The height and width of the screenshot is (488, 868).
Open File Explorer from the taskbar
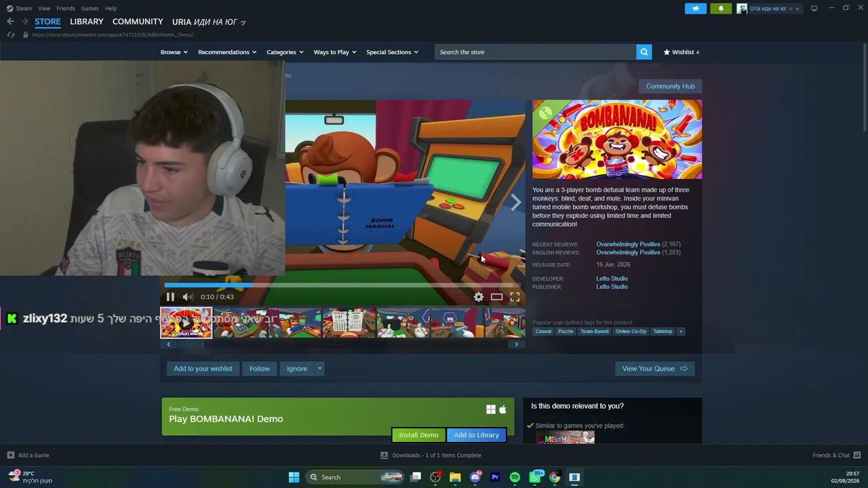455,477
